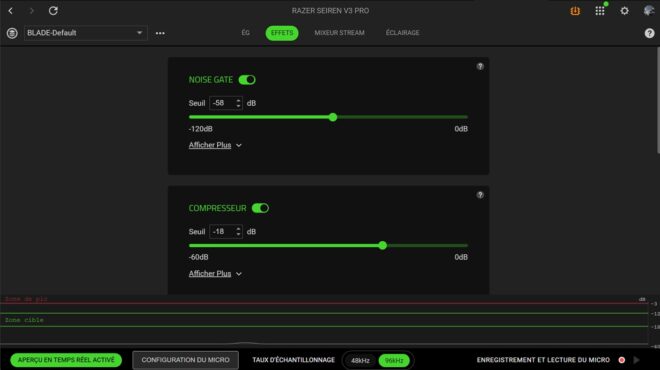Click the Zone cible meter label

point(24,320)
